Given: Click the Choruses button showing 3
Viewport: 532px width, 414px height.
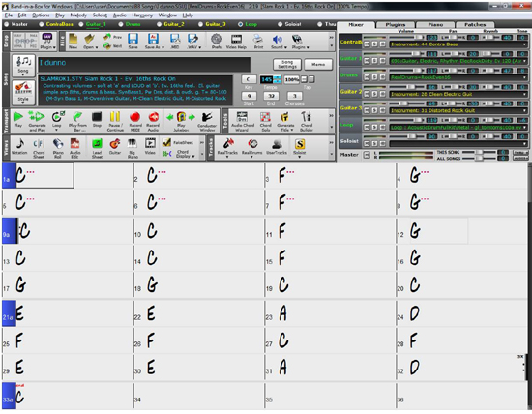Looking at the screenshot, I should coord(294,96).
